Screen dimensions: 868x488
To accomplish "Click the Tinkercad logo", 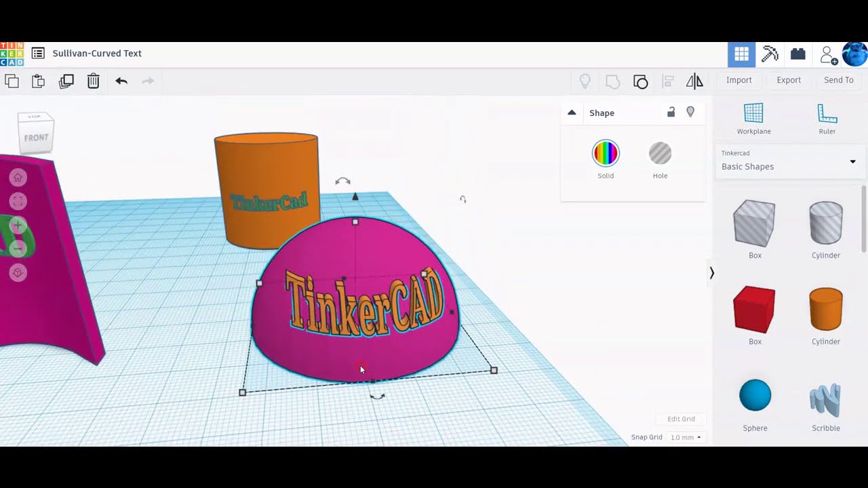I will 12,54.
